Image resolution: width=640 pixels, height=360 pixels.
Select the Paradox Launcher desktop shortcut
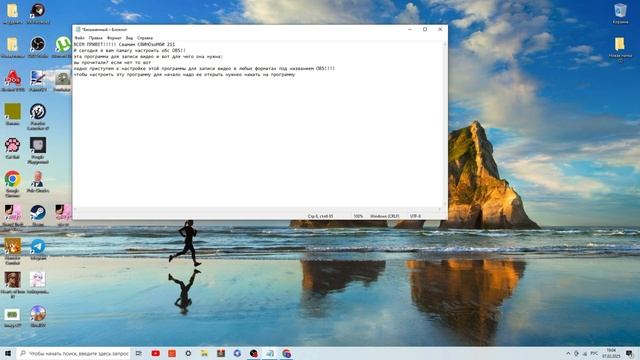point(38,117)
